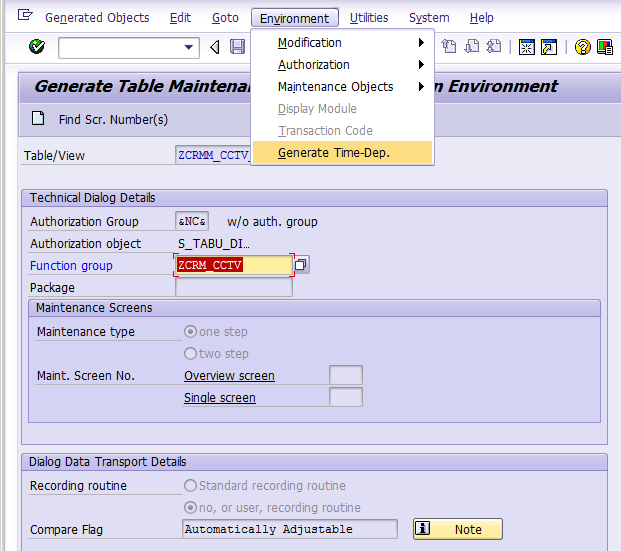Click the Customize Local Layout icon

(605, 47)
